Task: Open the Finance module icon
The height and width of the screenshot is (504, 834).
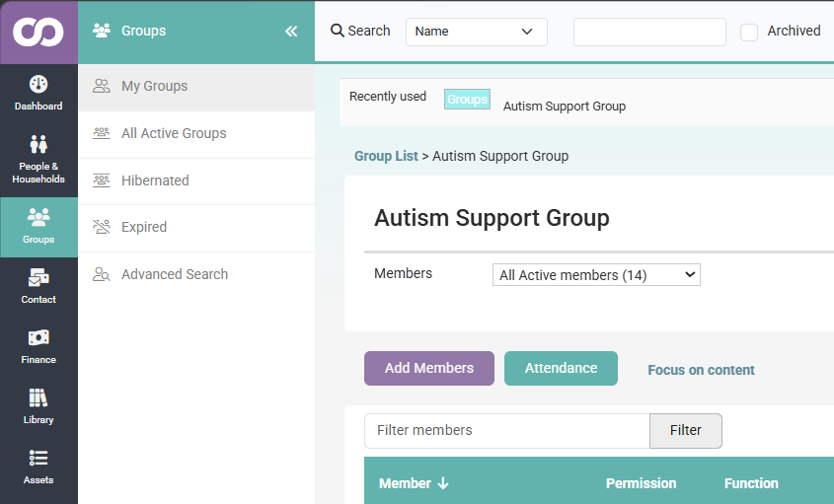Action: click(x=38, y=337)
